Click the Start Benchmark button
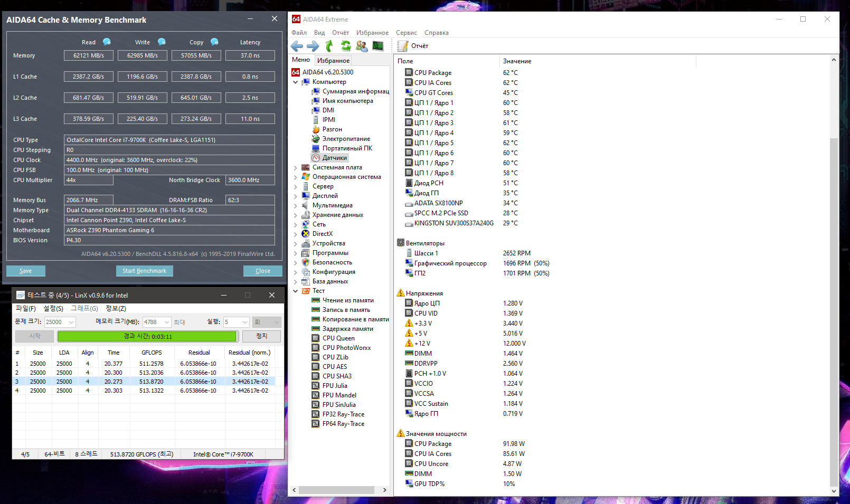The image size is (850, 504). [x=144, y=271]
